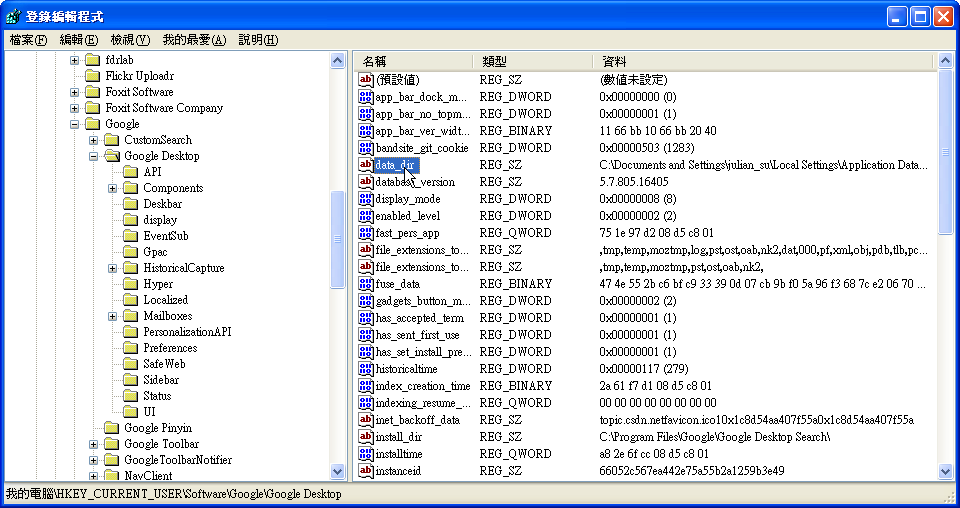Select the Preferences folder icon
The image size is (960, 508).
tap(130, 348)
